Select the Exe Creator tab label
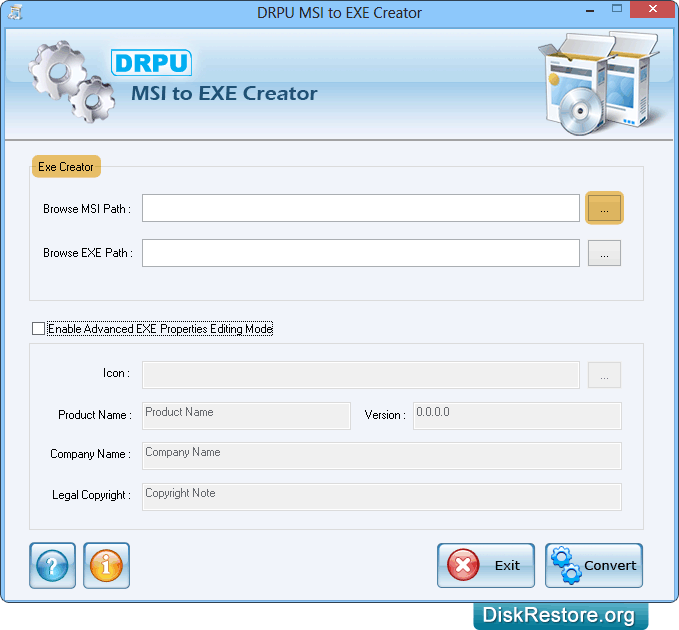Image resolution: width=679 pixels, height=630 pixels. (x=66, y=167)
